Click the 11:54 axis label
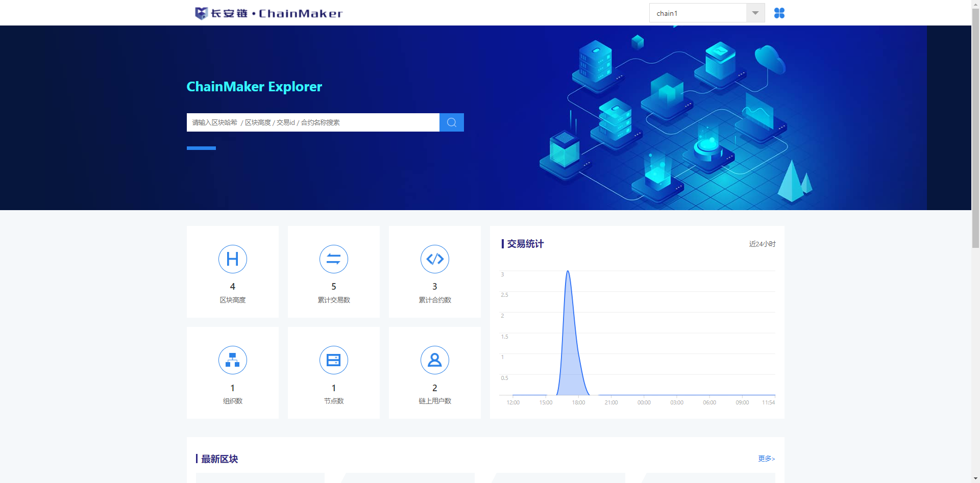 pos(768,402)
